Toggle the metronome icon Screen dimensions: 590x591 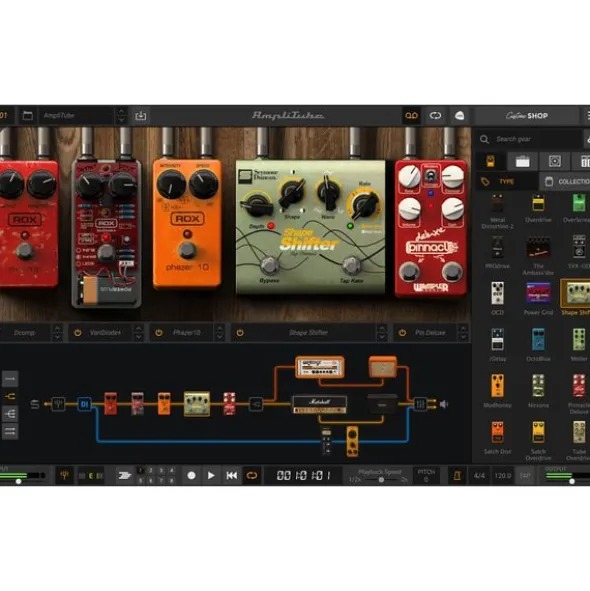457,476
